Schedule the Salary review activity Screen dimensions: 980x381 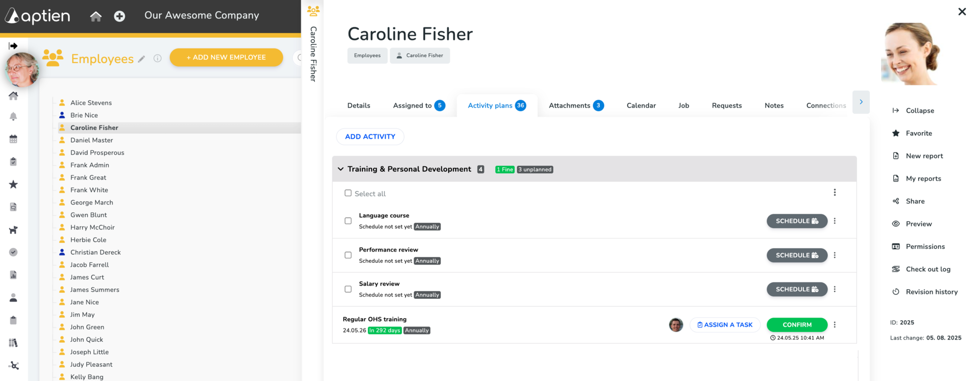797,289
